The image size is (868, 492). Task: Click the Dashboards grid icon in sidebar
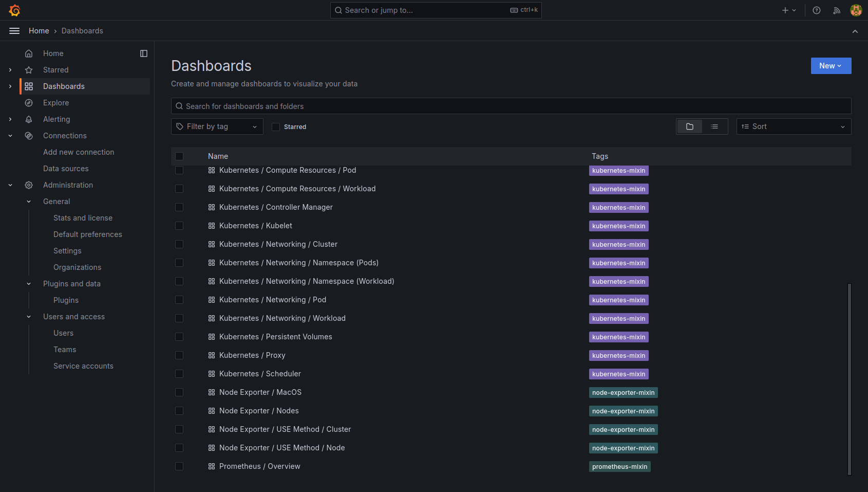tap(29, 86)
